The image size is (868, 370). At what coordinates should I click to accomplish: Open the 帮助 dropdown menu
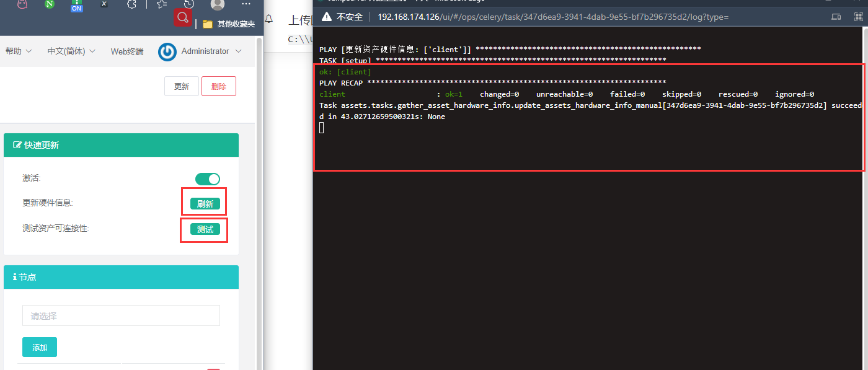pyautogui.click(x=19, y=51)
